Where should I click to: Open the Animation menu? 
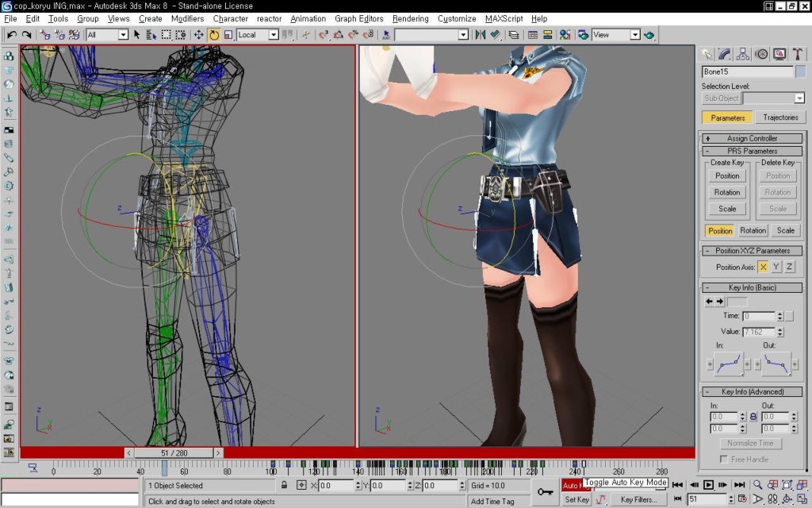[x=308, y=19]
